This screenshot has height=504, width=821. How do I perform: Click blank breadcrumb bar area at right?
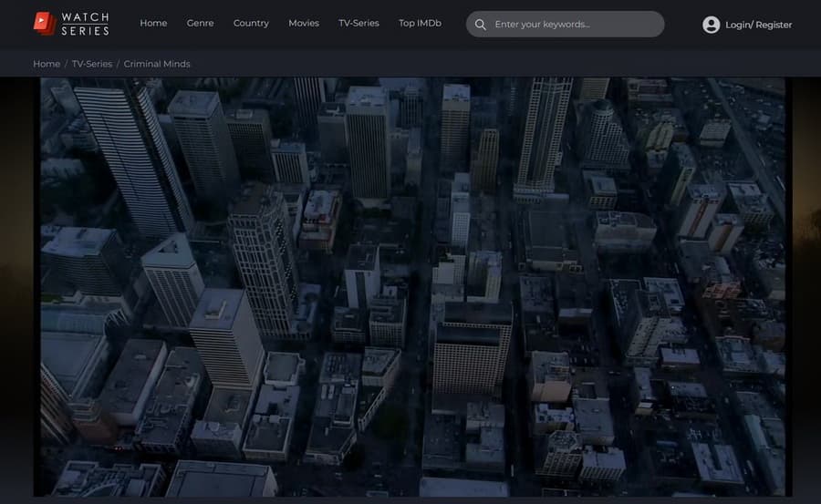pos(547,64)
